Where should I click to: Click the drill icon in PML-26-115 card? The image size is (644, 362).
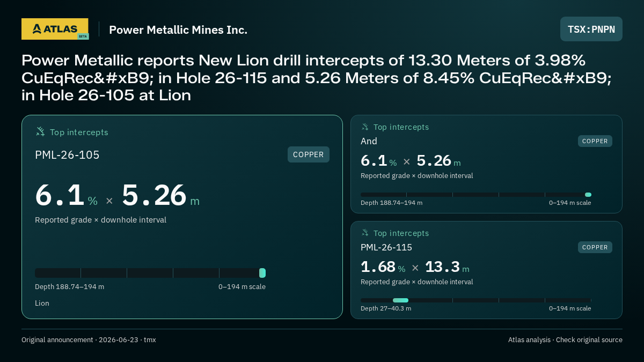click(365, 233)
